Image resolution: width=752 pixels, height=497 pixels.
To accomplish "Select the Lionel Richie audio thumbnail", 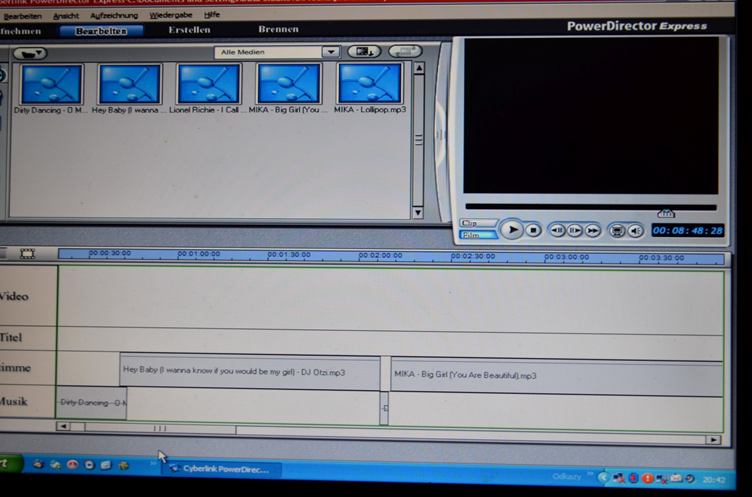I will pyautogui.click(x=208, y=84).
